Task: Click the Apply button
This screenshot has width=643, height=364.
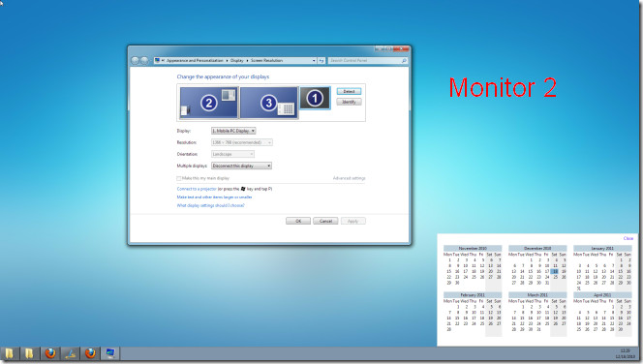Action: coord(353,221)
